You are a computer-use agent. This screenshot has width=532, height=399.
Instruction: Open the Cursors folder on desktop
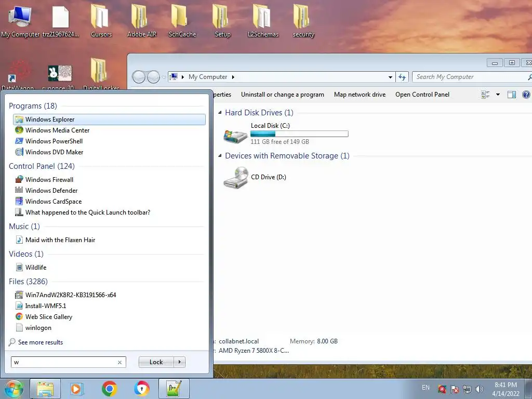click(x=101, y=21)
